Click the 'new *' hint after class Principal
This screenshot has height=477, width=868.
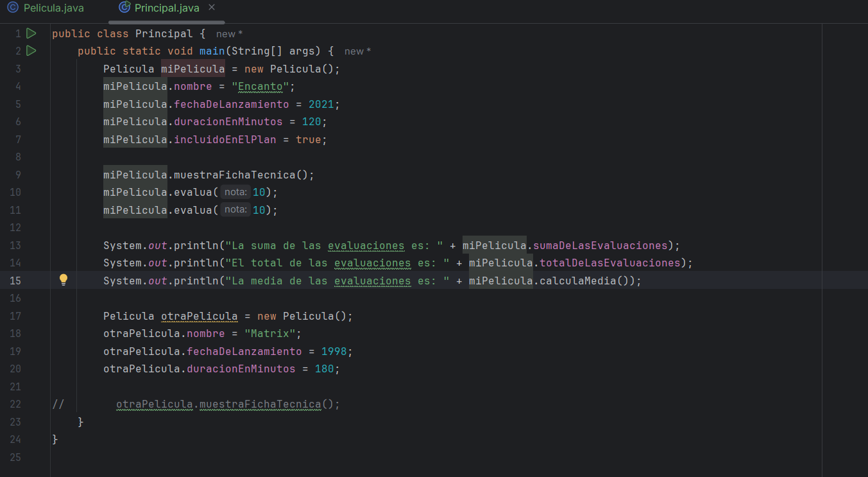pos(229,33)
